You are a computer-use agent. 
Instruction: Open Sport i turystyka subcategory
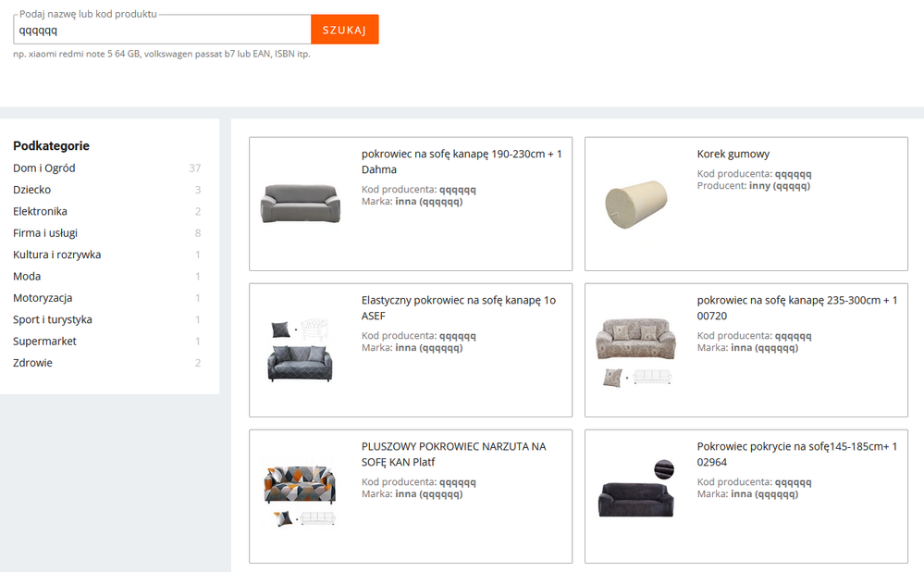(x=53, y=319)
